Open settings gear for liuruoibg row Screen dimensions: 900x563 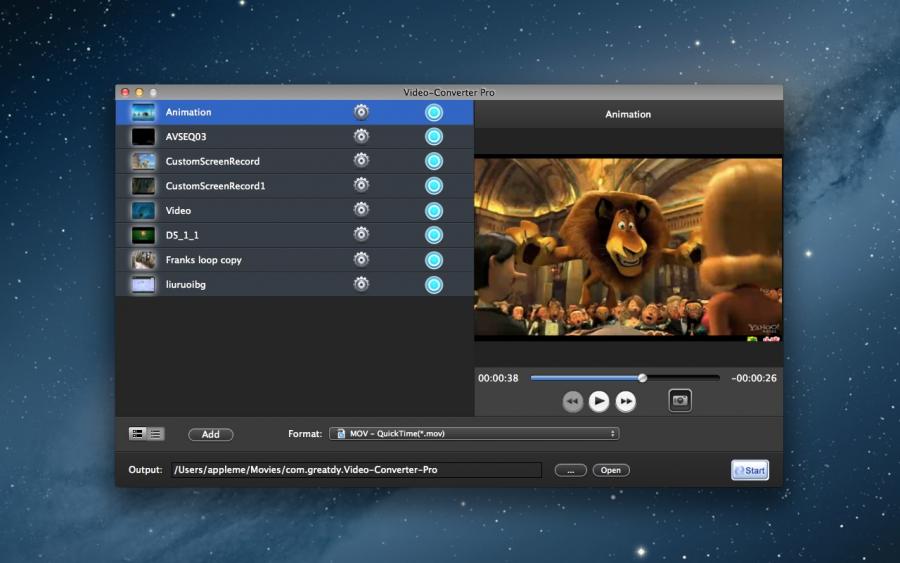click(361, 284)
